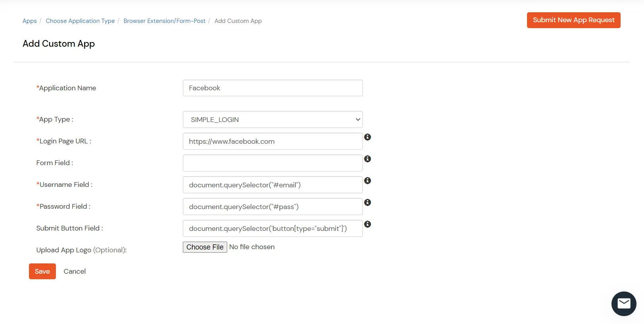Click the 'Submit Button Field :' label
The image size is (644, 324).
tap(69, 228)
